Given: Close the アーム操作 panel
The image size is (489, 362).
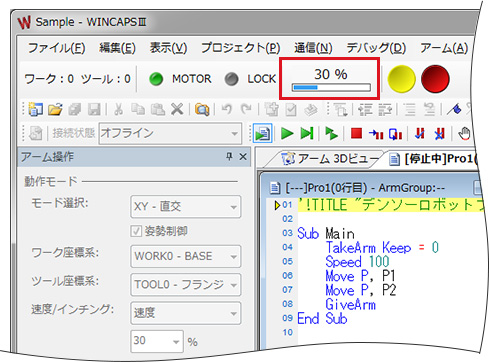Looking at the screenshot, I should 243,156.
